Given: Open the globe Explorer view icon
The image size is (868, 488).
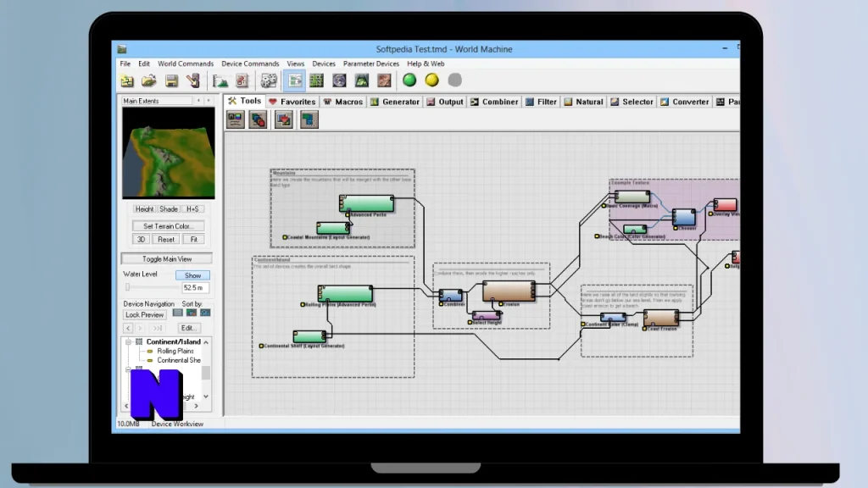Looking at the screenshot, I should [339, 80].
